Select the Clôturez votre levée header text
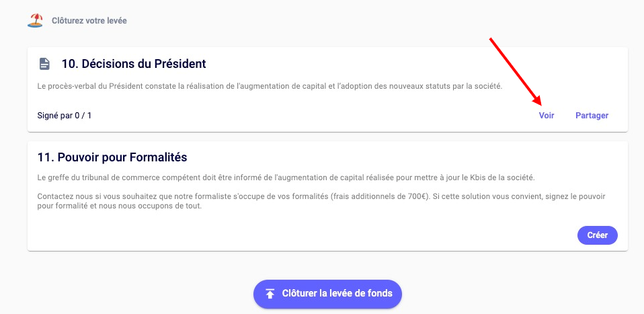 pyautogui.click(x=89, y=21)
